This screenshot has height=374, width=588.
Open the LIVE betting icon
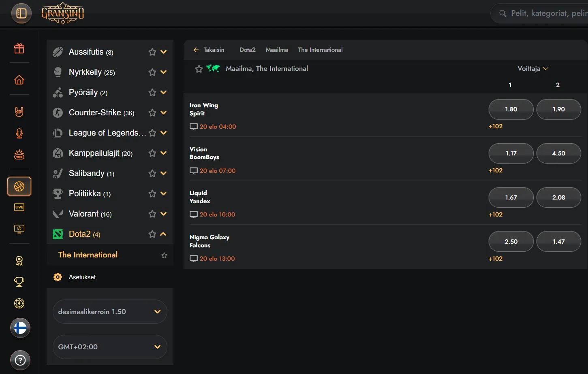(x=19, y=207)
